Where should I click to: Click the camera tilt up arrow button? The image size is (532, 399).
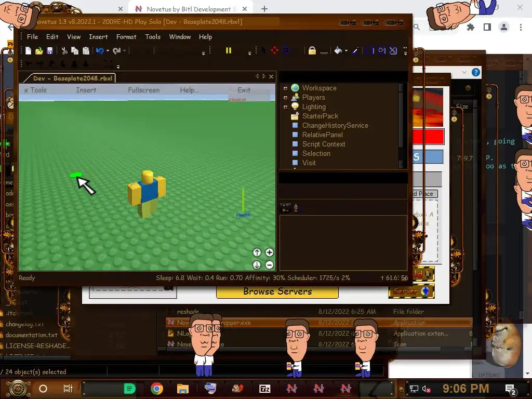pos(257,252)
